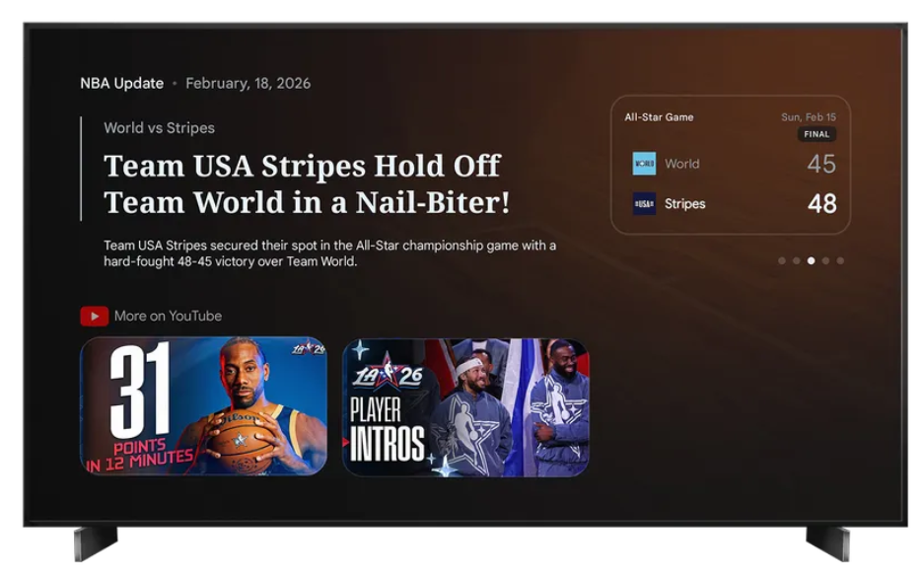Open the Player Intros video thumbnail
The image size is (924, 577).
[x=465, y=407]
